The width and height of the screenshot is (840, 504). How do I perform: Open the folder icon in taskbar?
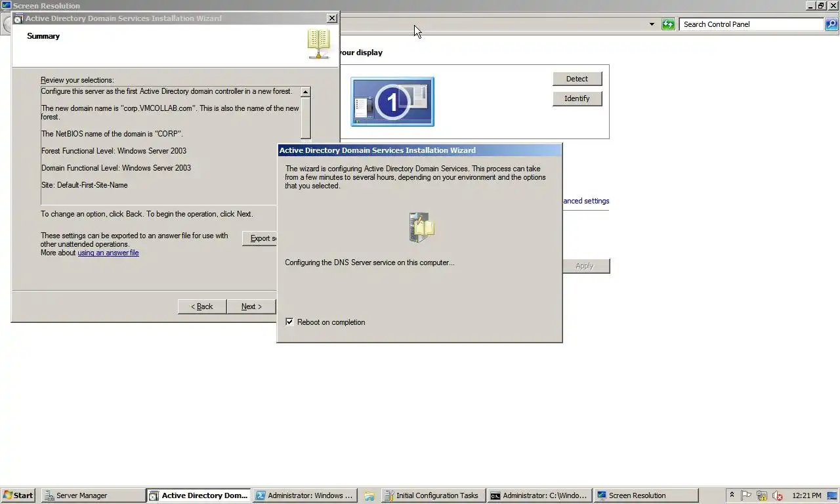pos(369,495)
